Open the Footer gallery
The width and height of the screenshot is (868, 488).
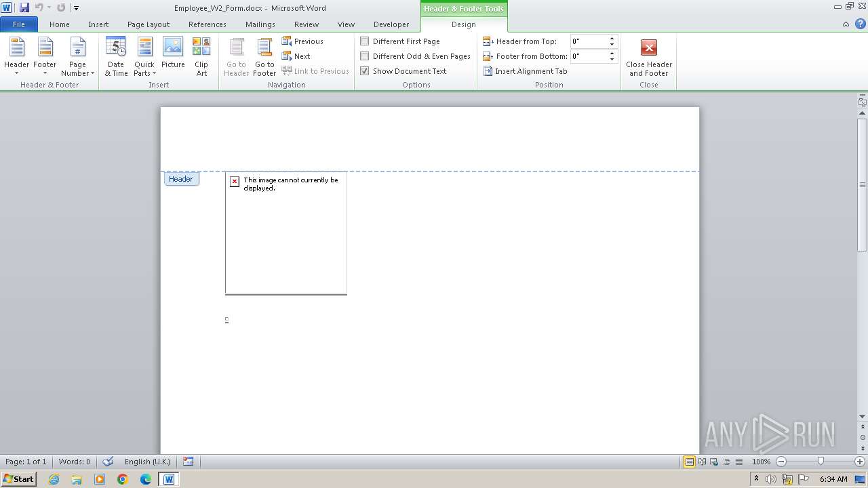coord(45,57)
